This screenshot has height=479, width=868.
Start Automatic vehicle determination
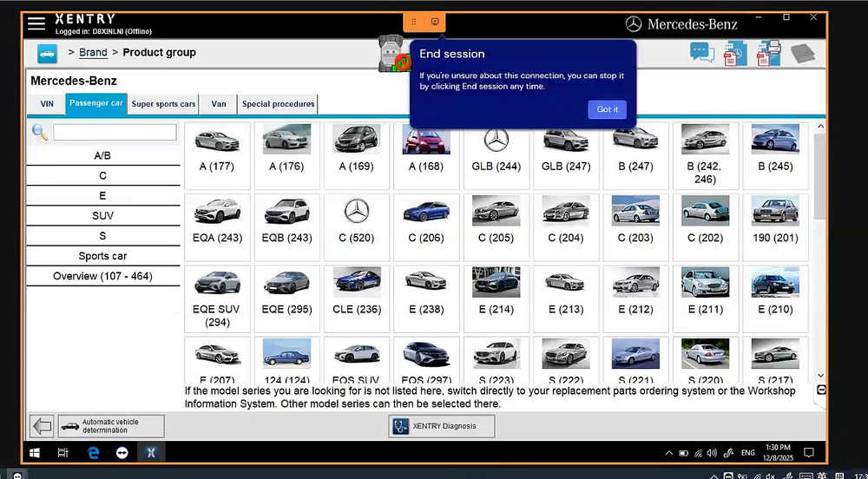click(x=110, y=426)
